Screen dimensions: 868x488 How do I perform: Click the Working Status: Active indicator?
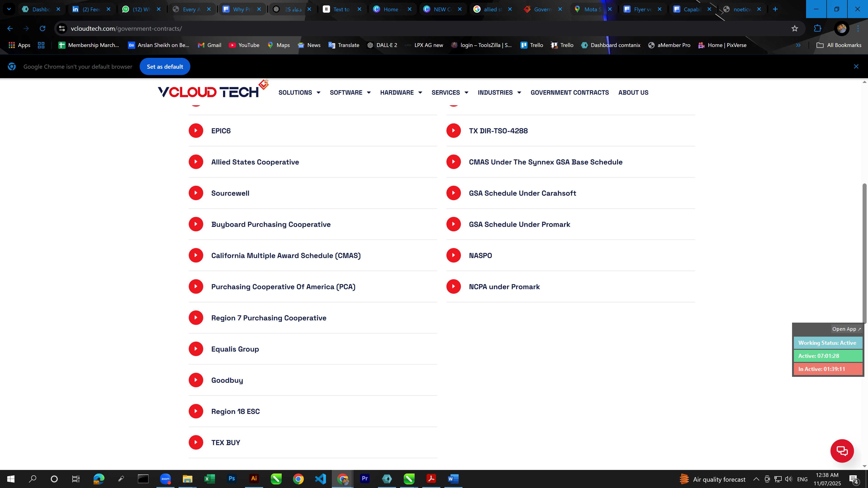[x=828, y=343]
